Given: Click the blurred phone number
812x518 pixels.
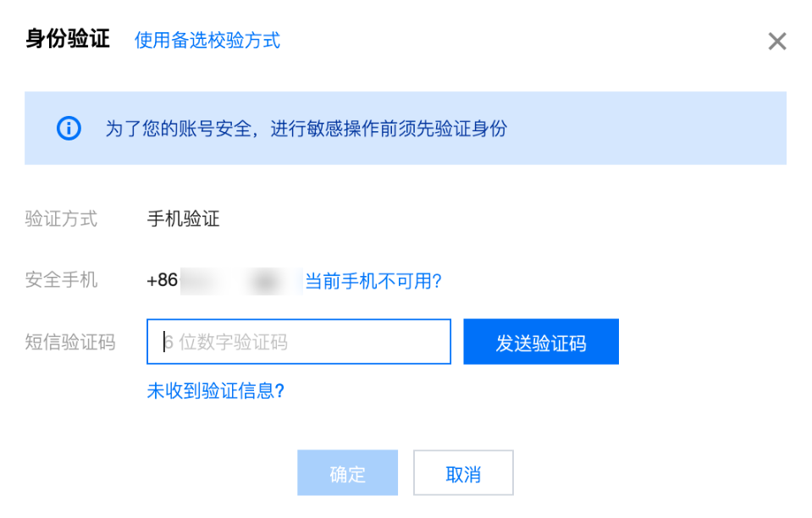Looking at the screenshot, I should [x=241, y=282].
